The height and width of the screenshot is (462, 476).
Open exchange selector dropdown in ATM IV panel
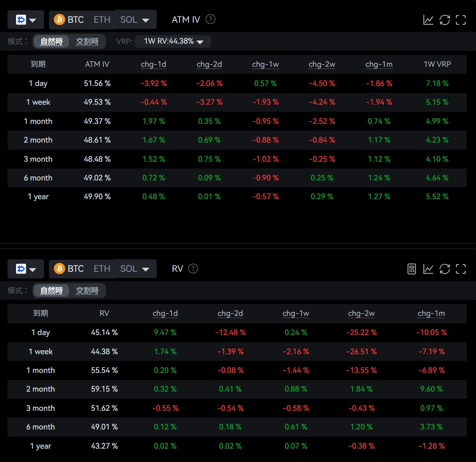tap(26, 20)
